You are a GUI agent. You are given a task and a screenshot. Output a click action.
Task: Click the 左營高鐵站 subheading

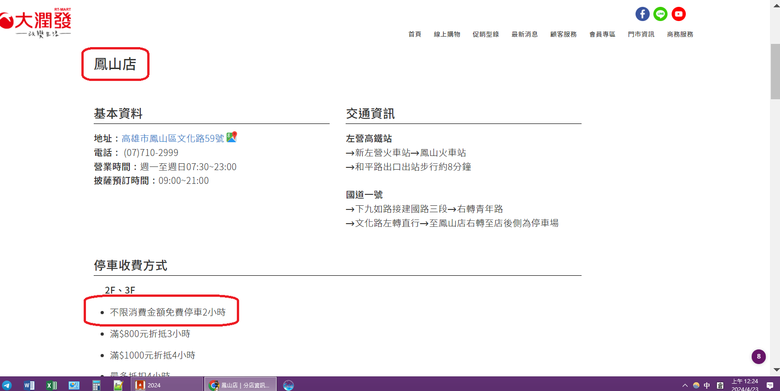point(369,138)
